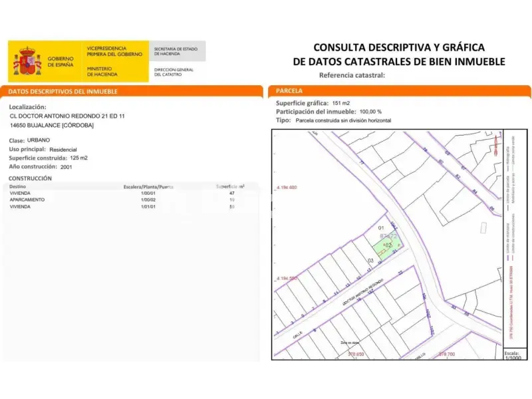Click the Doctor Antonio Redondo street label on map
Screen dimensions: 532x399
[x=362, y=292]
